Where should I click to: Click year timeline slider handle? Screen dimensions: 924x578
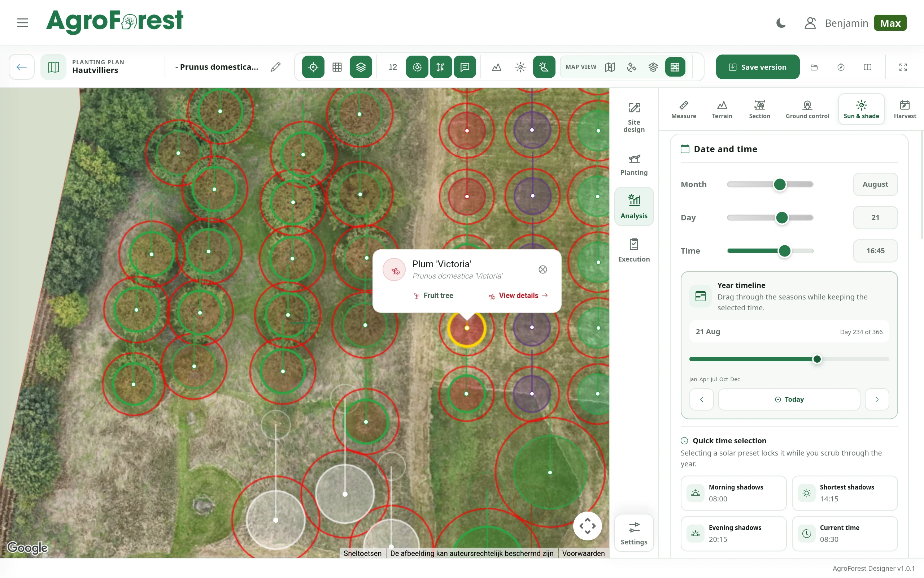click(x=817, y=359)
